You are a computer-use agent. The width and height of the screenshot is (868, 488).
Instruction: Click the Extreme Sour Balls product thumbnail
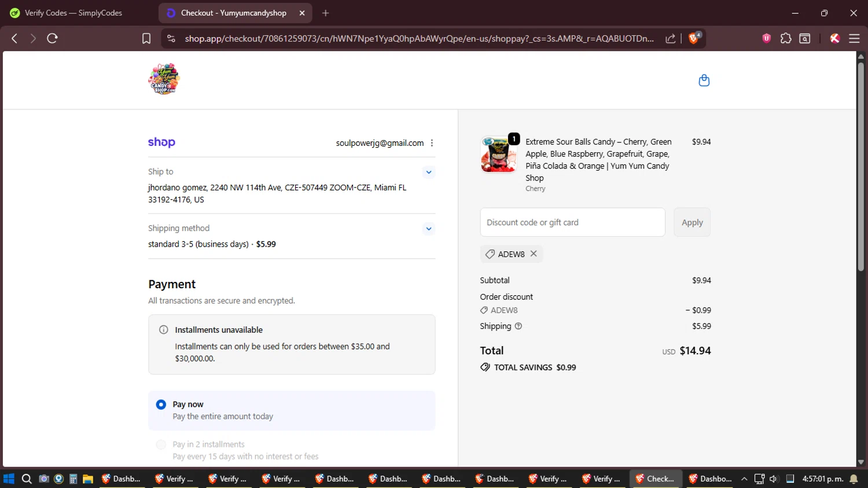pyautogui.click(x=499, y=155)
